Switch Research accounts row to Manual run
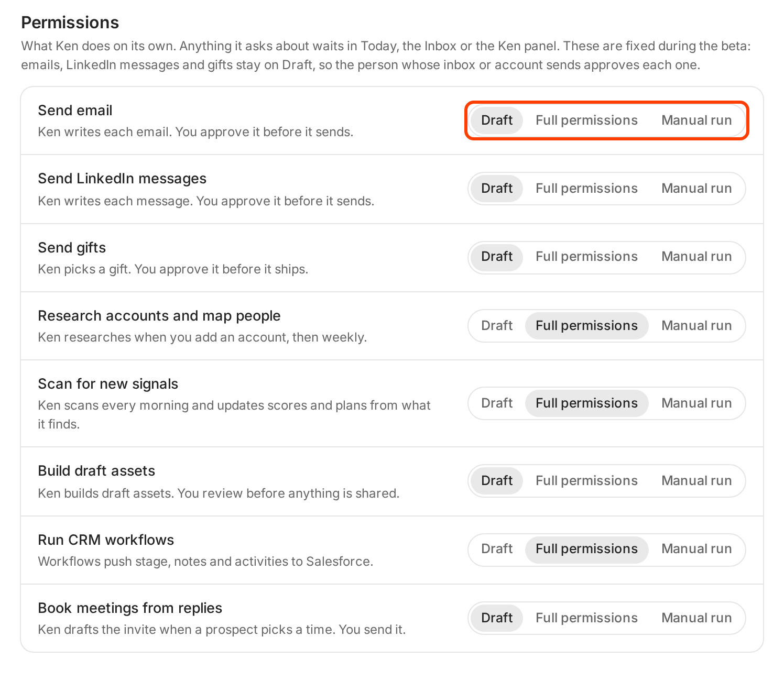Viewport: 784px width, 681px height. click(696, 326)
